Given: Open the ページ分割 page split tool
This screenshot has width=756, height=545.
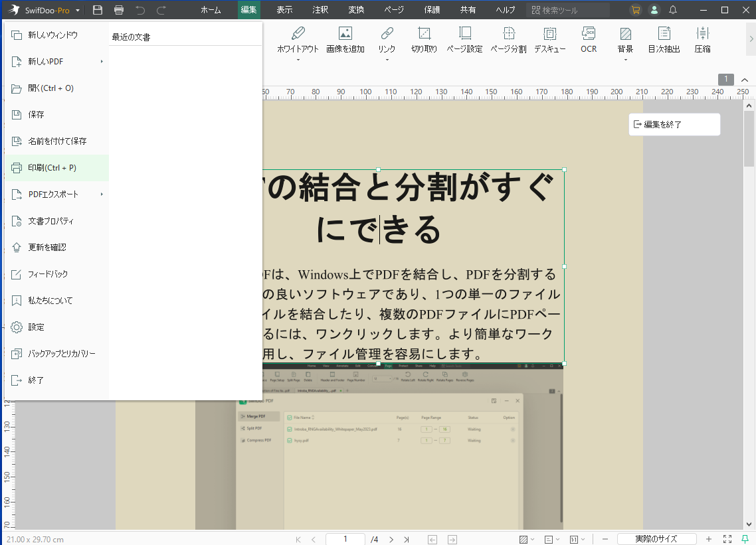Looking at the screenshot, I should click(x=508, y=40).
